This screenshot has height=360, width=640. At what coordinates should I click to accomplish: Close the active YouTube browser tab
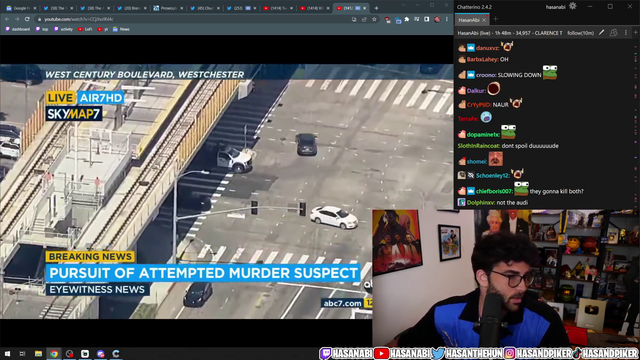(x=365, y=8)
